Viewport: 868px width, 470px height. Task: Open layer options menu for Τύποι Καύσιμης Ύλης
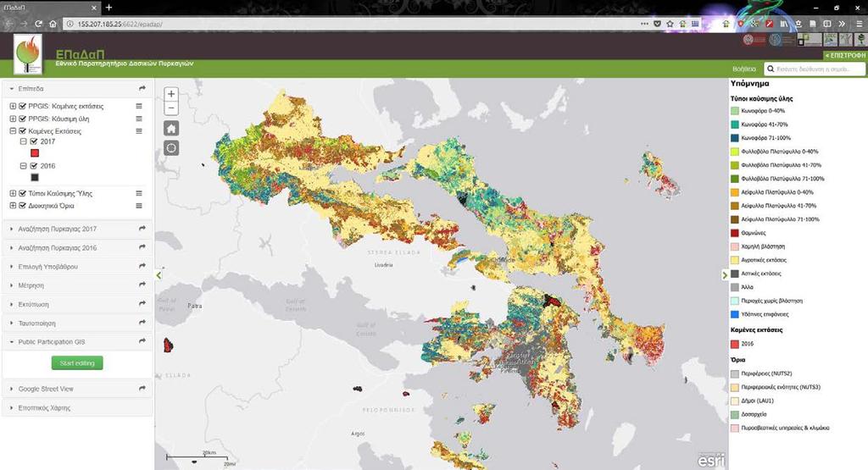coord(139,193)
